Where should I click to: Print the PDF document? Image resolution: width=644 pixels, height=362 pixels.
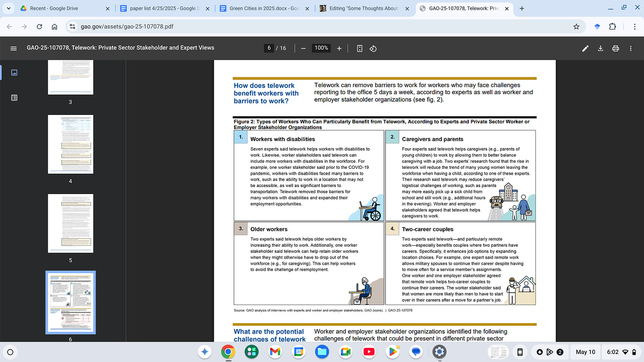coord(615,48)
